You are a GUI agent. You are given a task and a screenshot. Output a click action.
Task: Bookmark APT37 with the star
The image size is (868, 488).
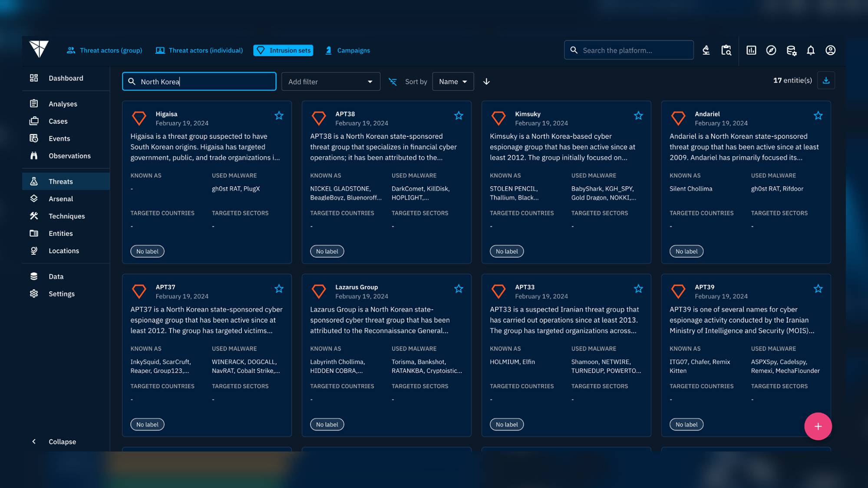click(279, 288)
